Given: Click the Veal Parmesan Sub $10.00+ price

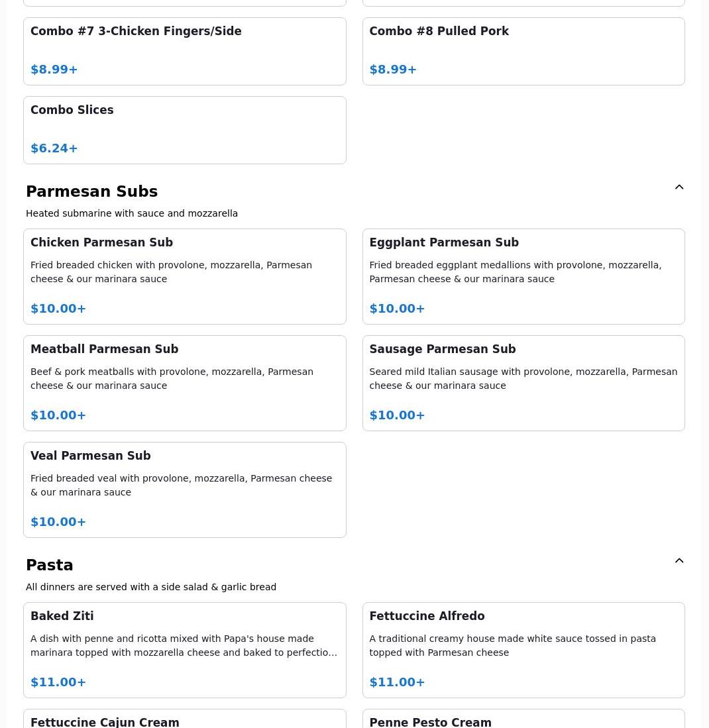Looking at the screenshot, I should tap(58, 522).
